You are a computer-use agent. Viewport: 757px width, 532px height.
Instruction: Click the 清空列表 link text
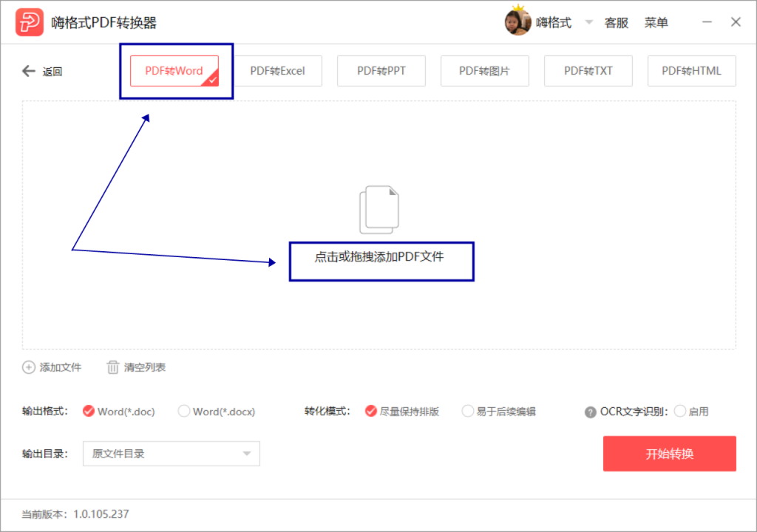click(145, 367)
